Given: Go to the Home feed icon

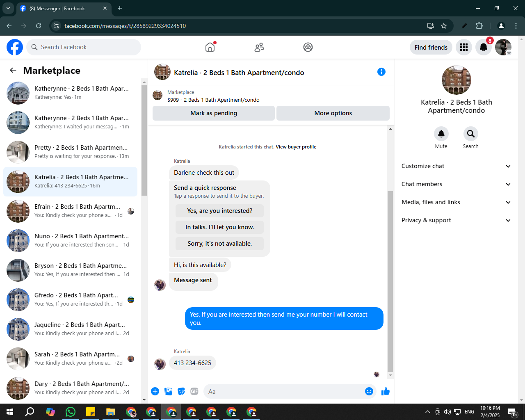Looking at the screenshot, I should click(x=210, y=47).
